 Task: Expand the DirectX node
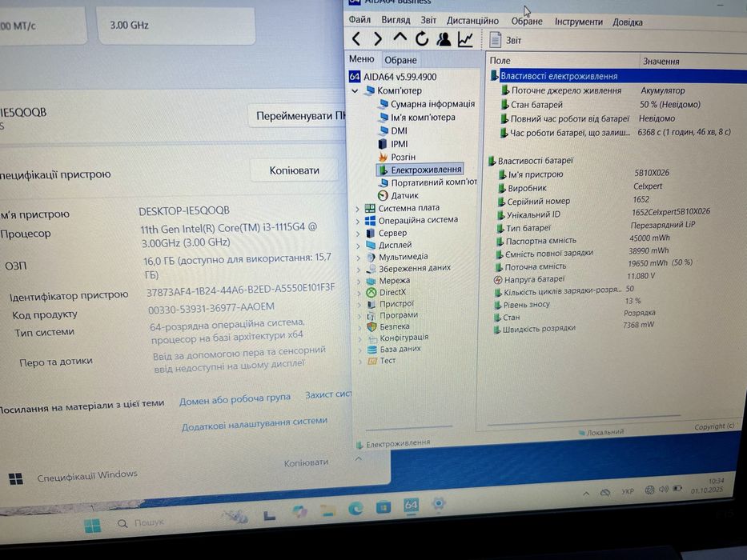[x=359, y=293]
